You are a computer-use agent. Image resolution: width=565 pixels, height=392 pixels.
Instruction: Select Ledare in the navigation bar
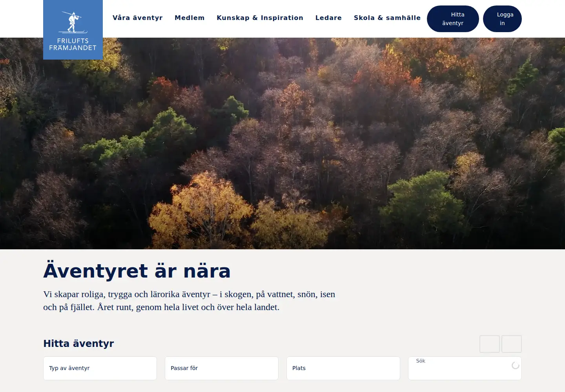[x=328, y=18]
